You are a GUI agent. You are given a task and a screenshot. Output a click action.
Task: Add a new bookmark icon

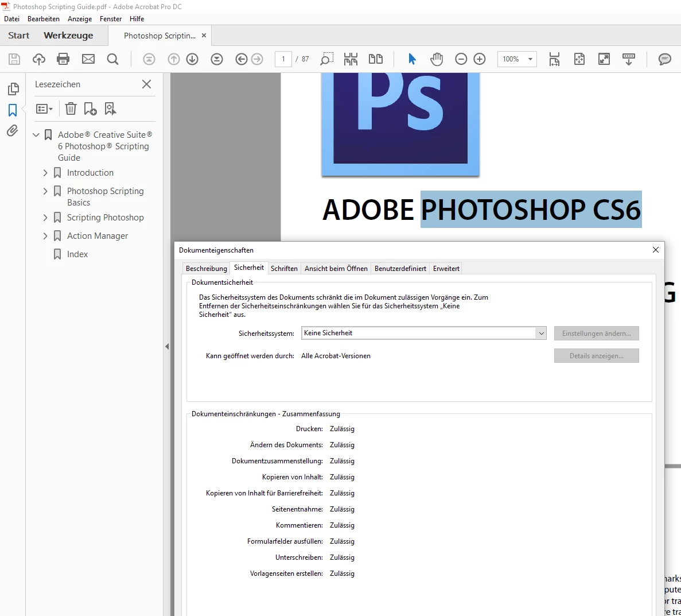pos(90,109)
